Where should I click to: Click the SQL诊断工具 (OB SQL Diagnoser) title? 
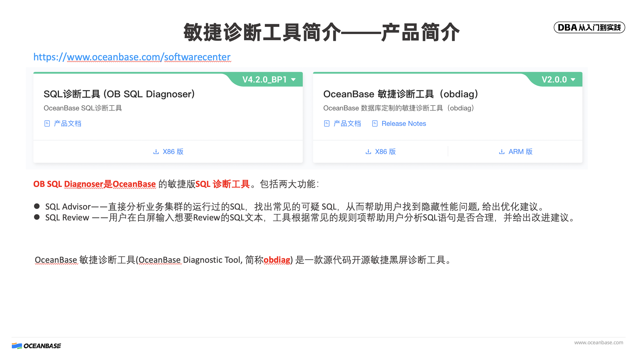click(x=120, y=94)
